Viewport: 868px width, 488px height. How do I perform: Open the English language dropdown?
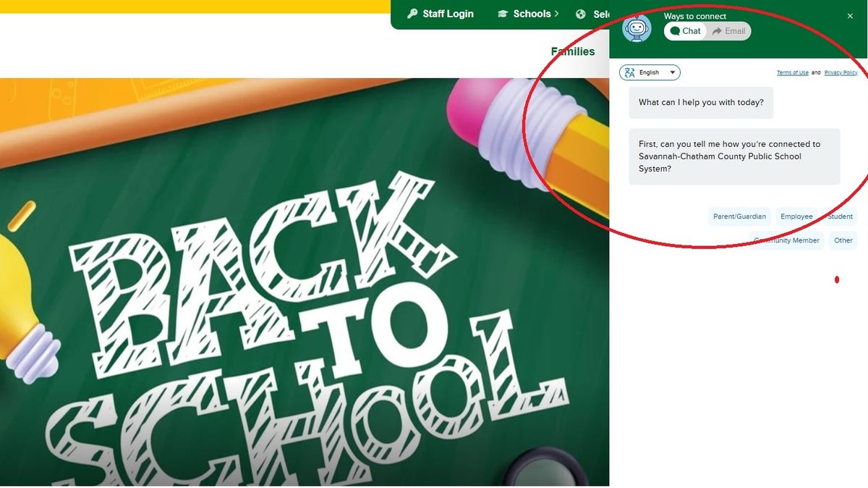(650, 72)
